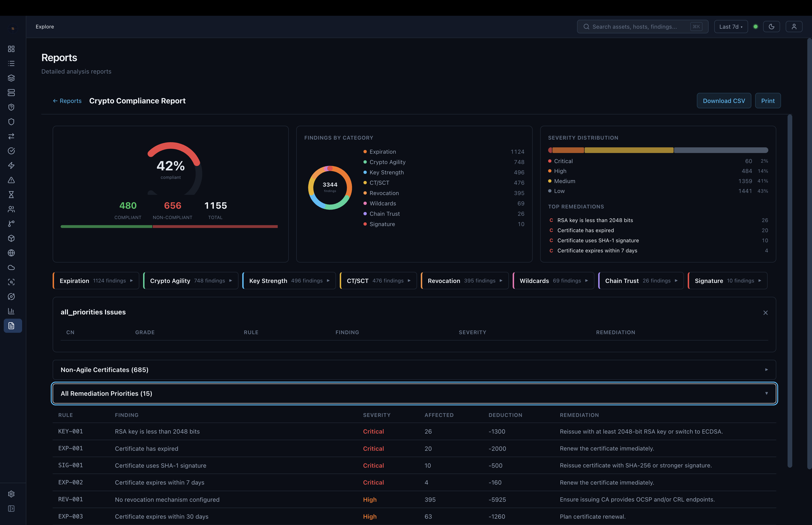The width and height of the screenshot is (812, 525).
Task: Click the stacked layers sidebar icon
Action: [11, 78]
